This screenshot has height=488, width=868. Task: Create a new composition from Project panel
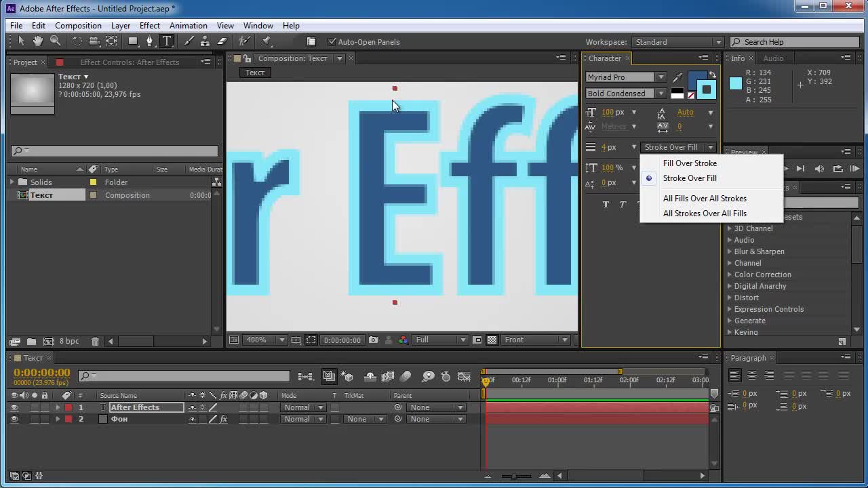click(49, 342)
